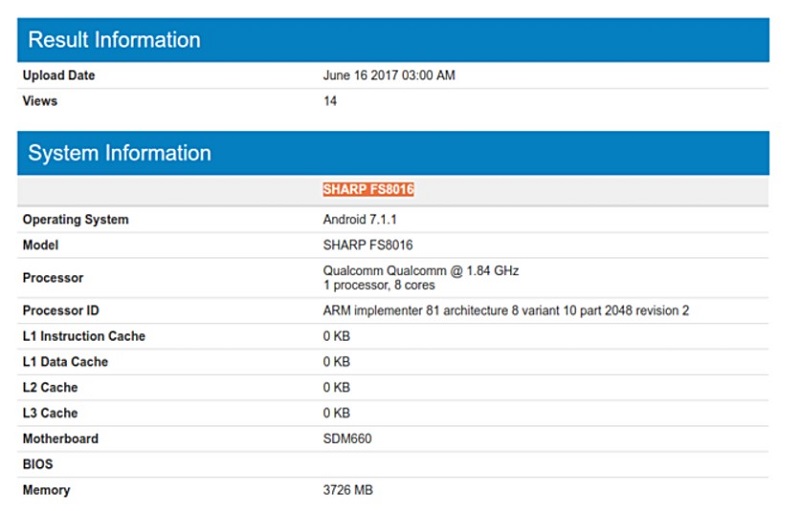Select the L3 Cache label
The width and height of the screenshot is (800, 511).
50,413
